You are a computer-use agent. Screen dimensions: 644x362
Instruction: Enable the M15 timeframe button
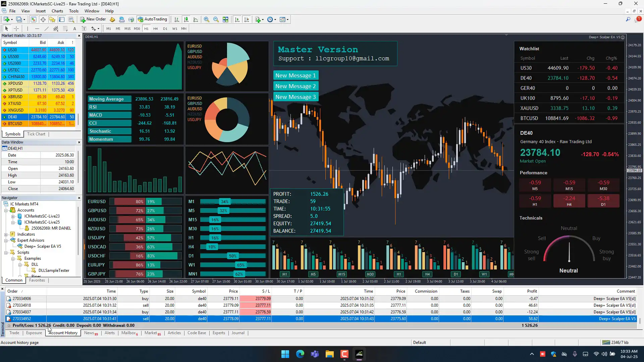[127, 29]
